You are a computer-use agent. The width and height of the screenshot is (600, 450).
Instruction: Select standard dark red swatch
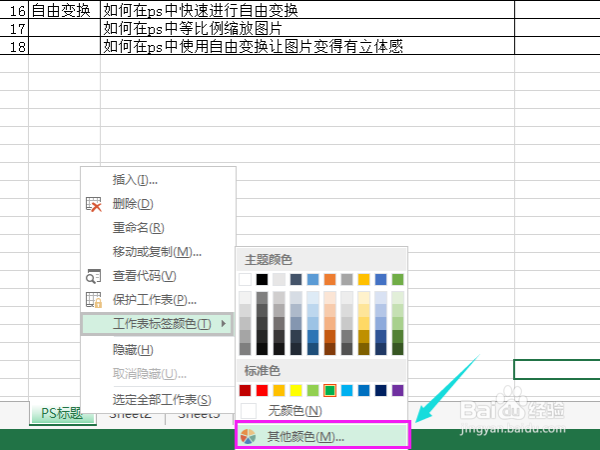click(245, 391)
